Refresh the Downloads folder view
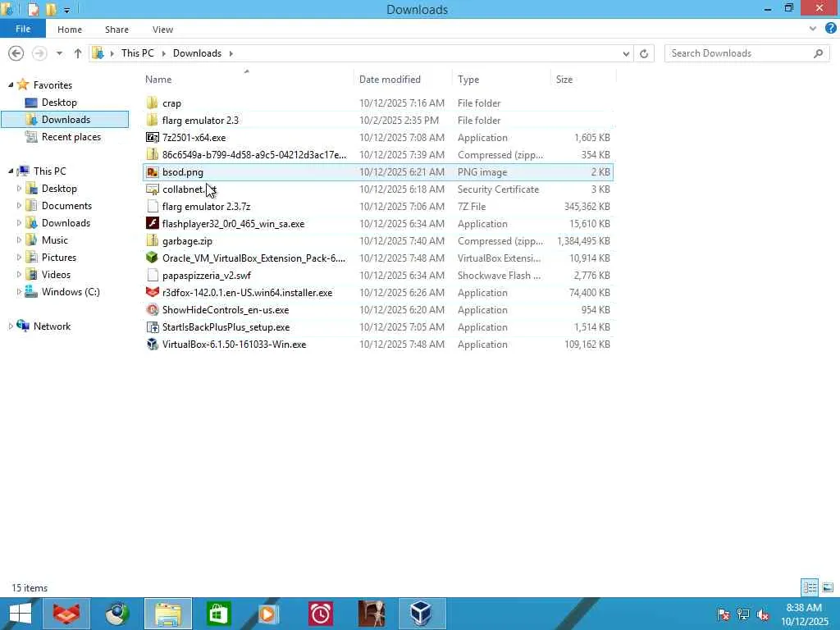840x630 pixels. [x=644, y=53]
